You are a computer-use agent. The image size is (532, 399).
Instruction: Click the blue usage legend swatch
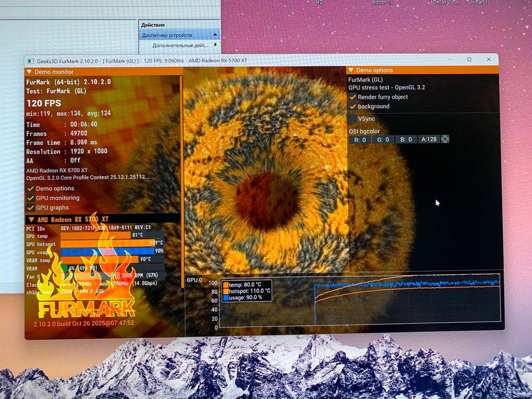click(226, 298)
